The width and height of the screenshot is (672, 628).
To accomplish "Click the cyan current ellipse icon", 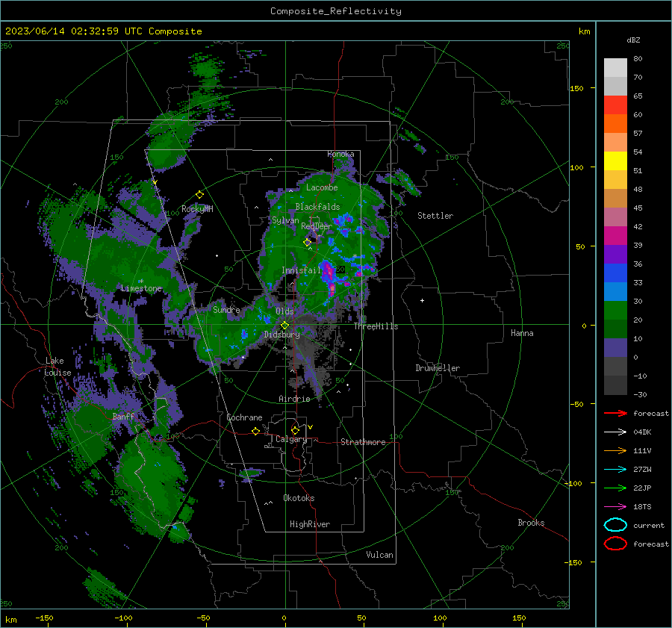I will [615, 525].
